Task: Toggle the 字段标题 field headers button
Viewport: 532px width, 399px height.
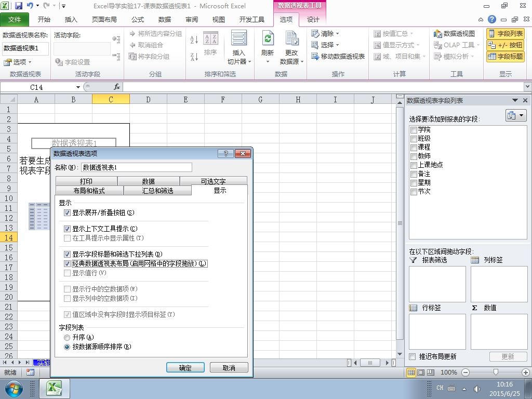Action: coord(506,56)
